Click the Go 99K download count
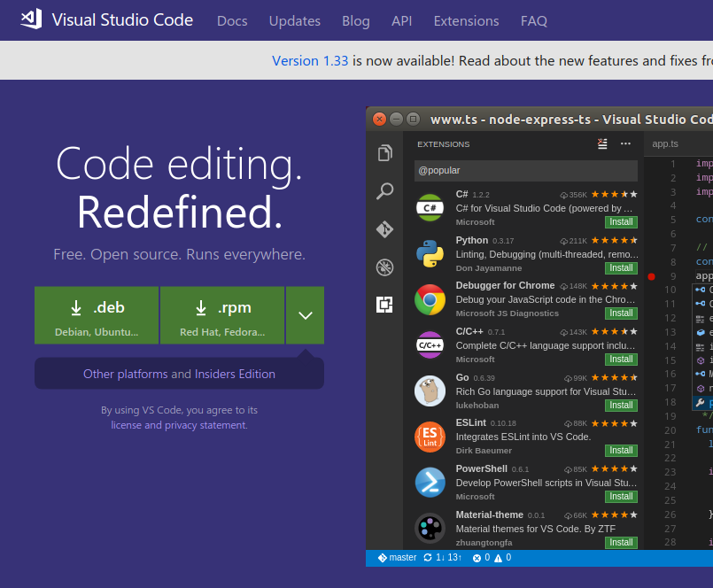This screenshot has width=713, height=588. [x=576, y=378]
